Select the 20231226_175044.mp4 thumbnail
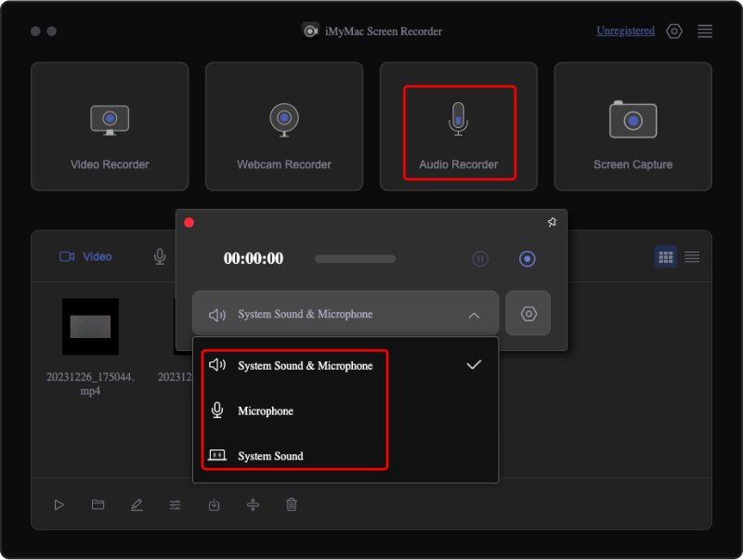Screen dimensions: 743x560 90,326
